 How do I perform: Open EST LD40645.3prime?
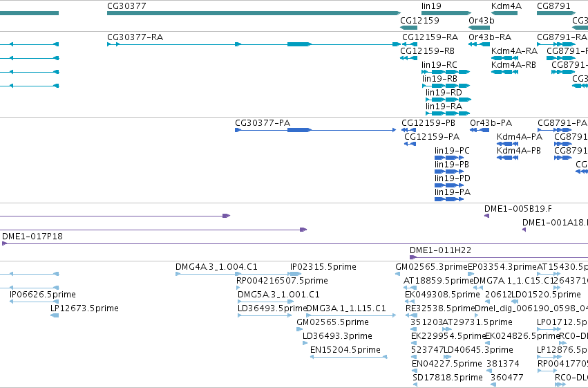(x=479, y=350)
